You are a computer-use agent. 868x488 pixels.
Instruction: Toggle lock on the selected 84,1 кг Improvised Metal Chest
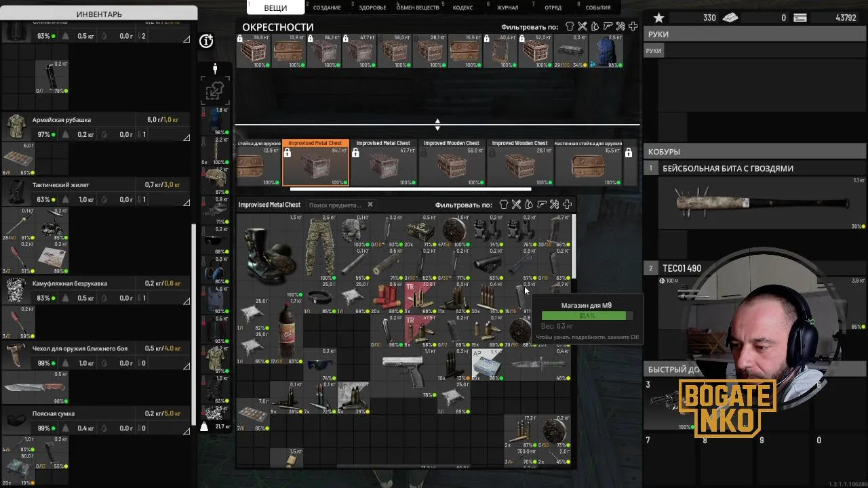coord(288,154)
